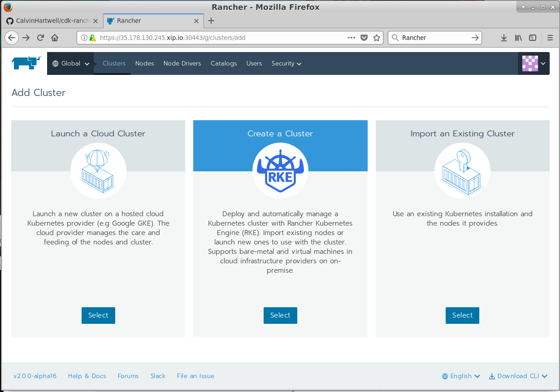560x392 pixels.
Task: Close the Rancher tab
Action: [x=196, y=21]
